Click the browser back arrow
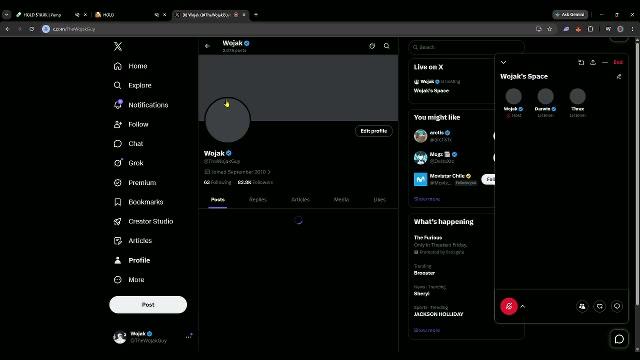 [x=7, y=29]
